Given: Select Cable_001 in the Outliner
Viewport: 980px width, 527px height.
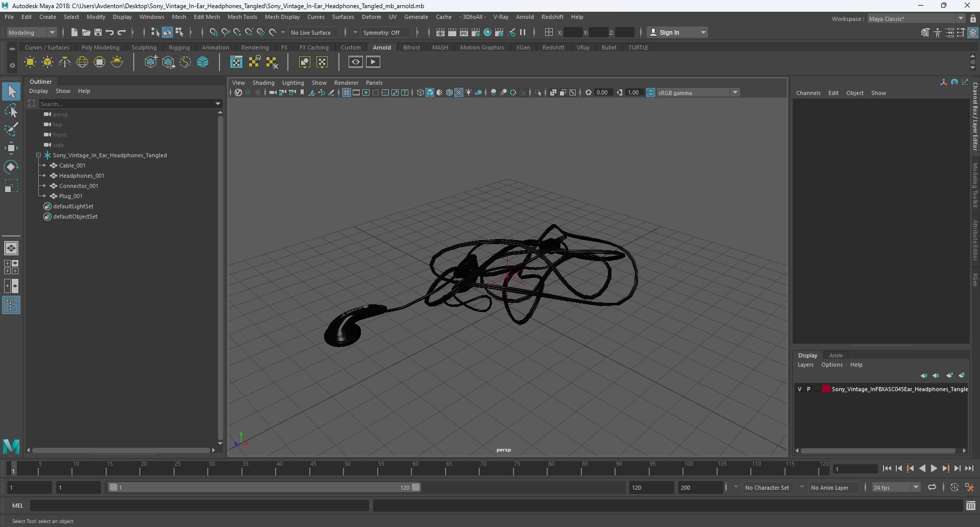Looking at the screenshot, I should point(72,165).
